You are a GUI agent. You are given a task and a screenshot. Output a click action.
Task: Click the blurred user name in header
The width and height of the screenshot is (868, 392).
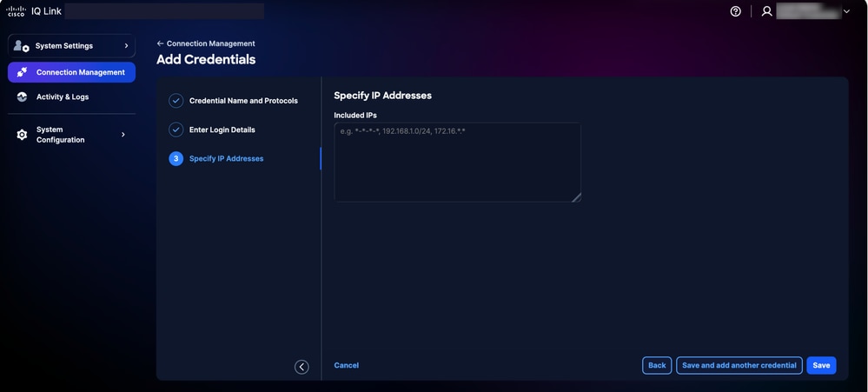point(808,11)
